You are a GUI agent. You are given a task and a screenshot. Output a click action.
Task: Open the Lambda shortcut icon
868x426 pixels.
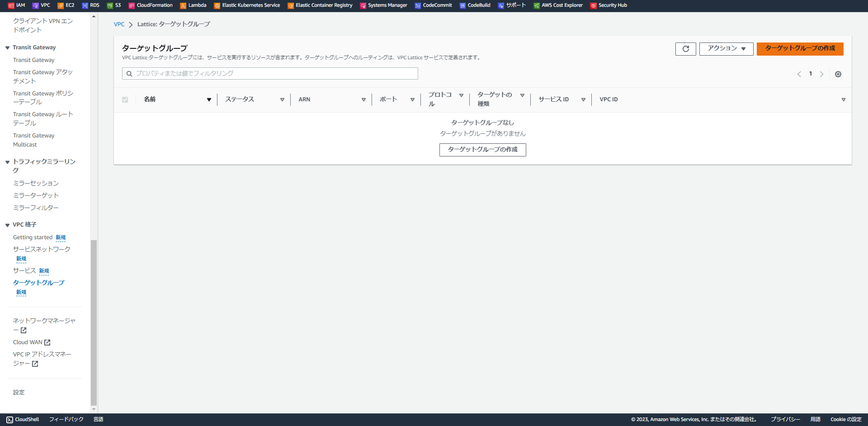point(183,5)
